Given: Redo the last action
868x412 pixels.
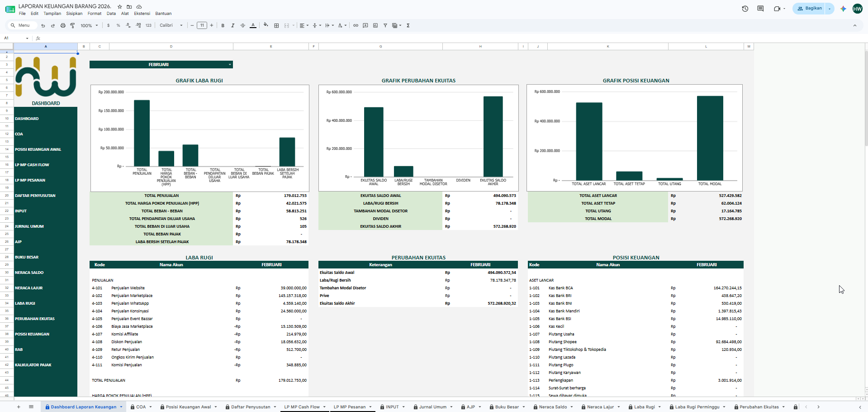Looking at the screenshot, I should point(53,26).
